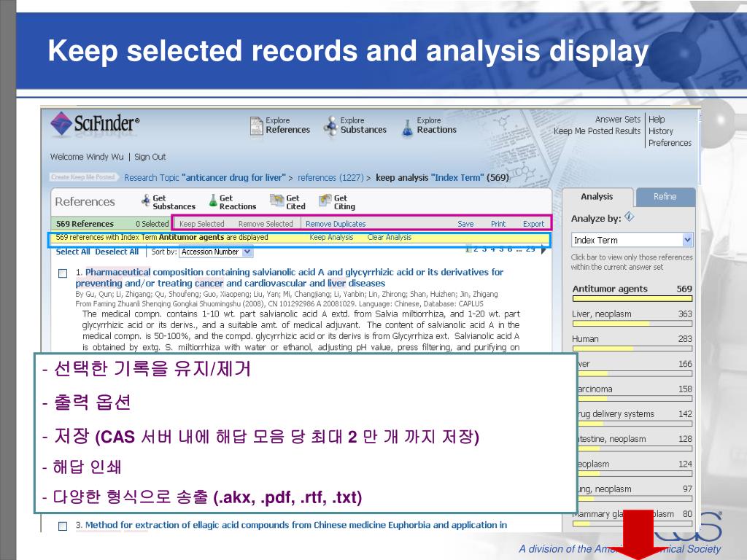Click the SciFinder logo
747x560 pixels.
point(95,124)
